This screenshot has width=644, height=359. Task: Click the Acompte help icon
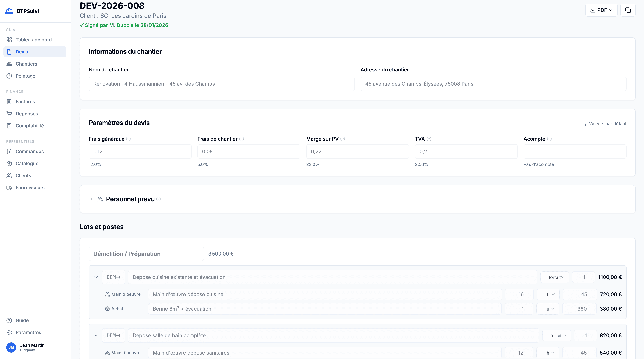tap(549, 139)
